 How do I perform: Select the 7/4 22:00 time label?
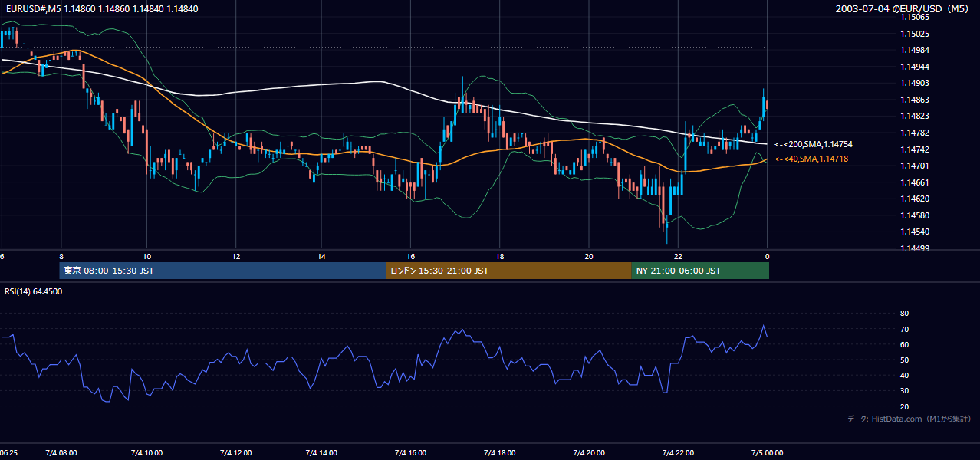(678, 452)
